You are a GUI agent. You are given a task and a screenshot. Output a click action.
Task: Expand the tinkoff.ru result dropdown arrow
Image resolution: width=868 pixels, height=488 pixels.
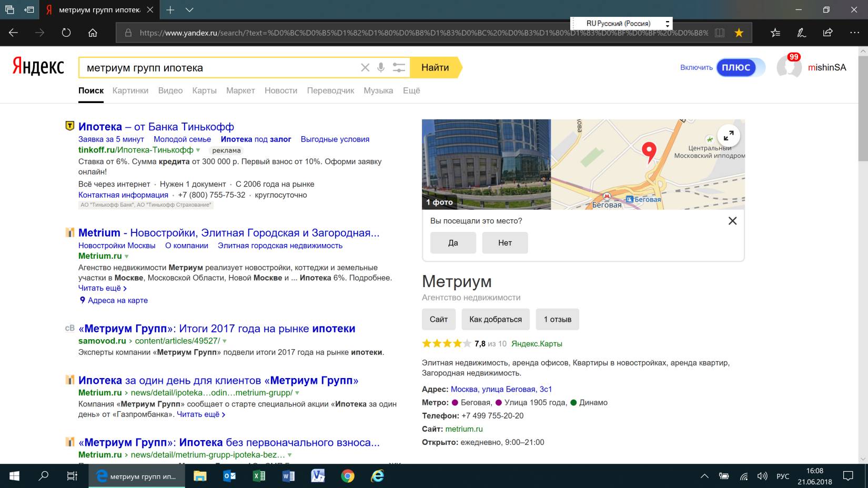tap(198, 150)
